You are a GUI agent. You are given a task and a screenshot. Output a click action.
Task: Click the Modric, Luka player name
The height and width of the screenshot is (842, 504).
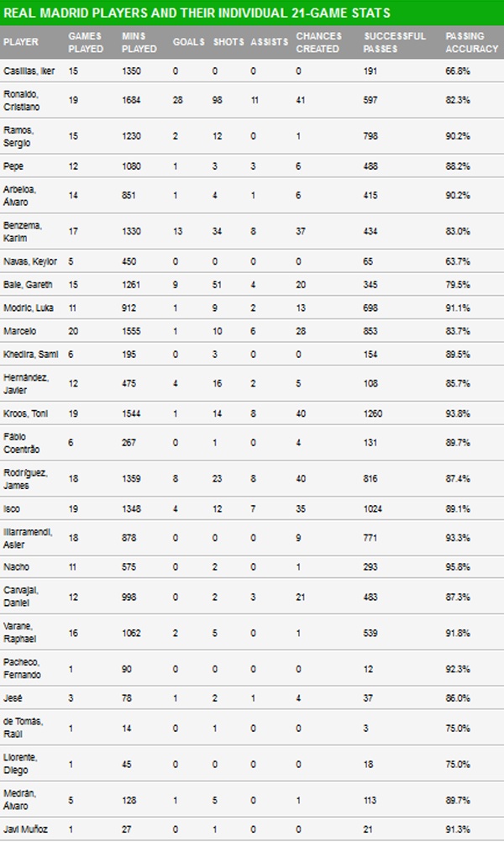29,308
